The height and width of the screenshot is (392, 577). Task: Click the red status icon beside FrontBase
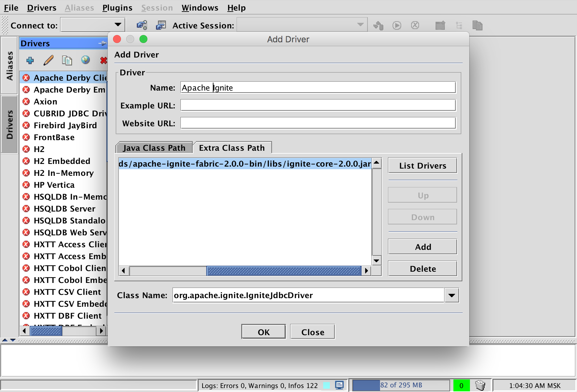[26, 137]
